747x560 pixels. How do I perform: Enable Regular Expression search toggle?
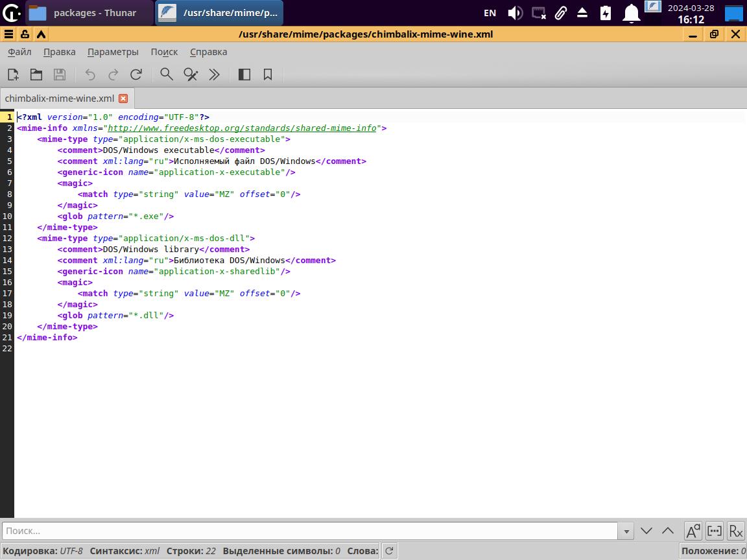pos(735,531)
